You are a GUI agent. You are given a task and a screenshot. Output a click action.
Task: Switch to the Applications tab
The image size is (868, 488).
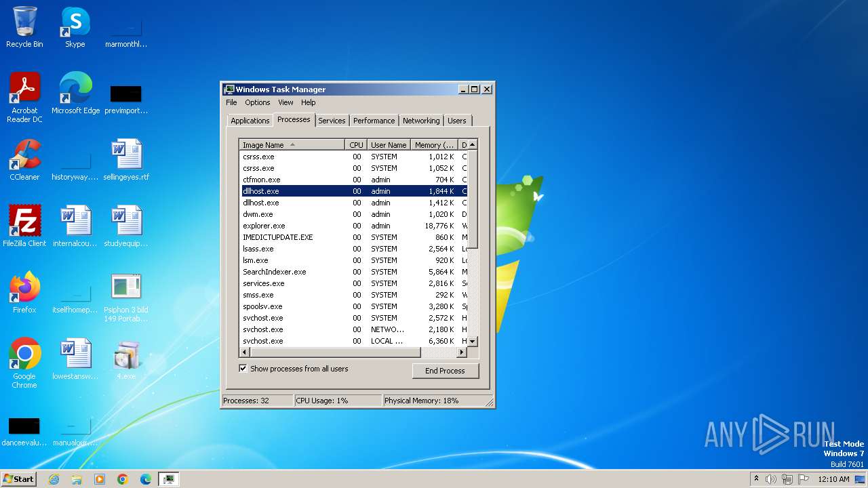pos(250,121)
